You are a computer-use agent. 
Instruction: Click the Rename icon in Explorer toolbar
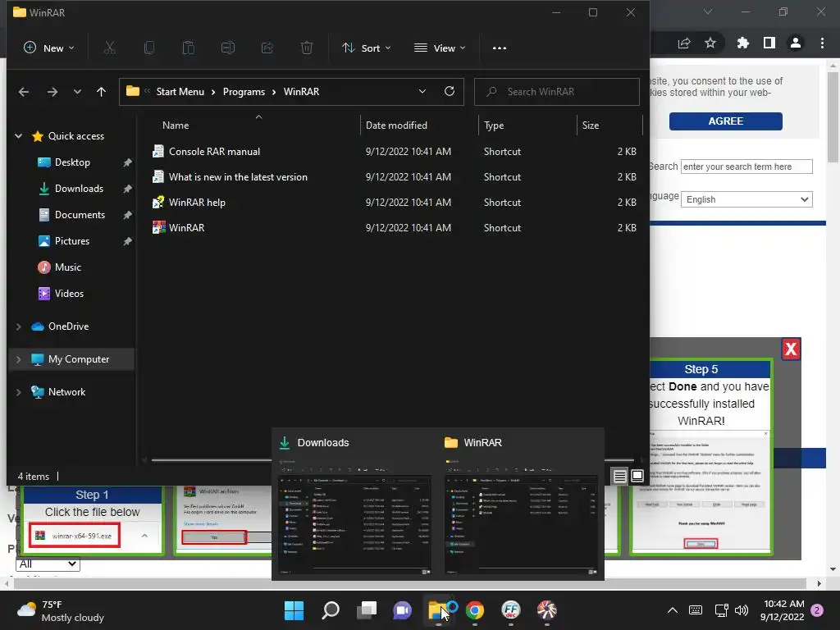228,48
